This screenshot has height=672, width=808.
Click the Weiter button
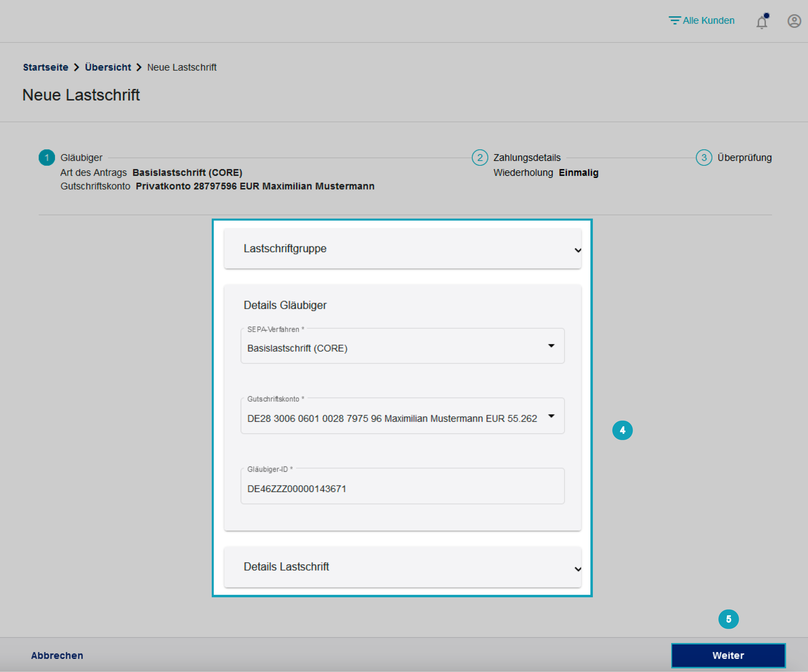pyautogui.click(x=728, y=655)
